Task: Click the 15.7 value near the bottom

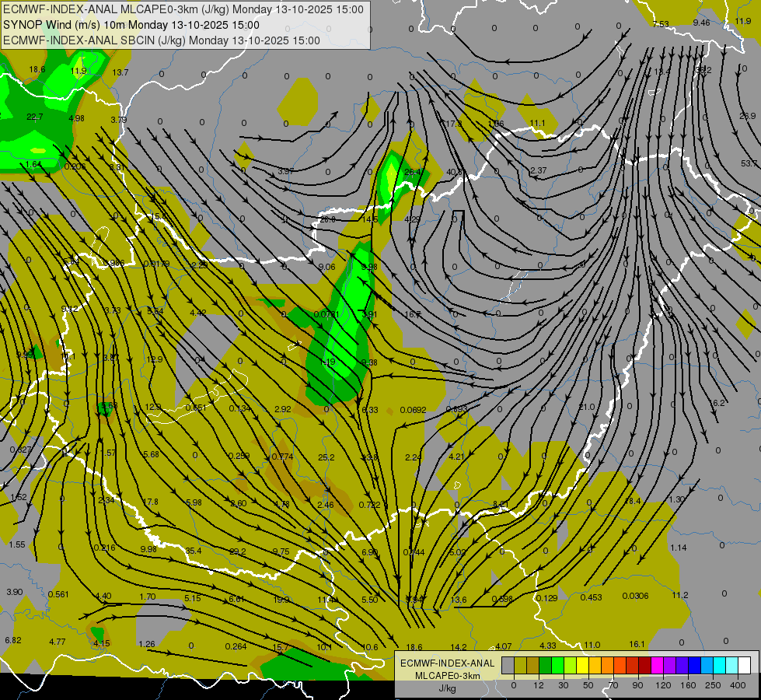Action: 281,647
